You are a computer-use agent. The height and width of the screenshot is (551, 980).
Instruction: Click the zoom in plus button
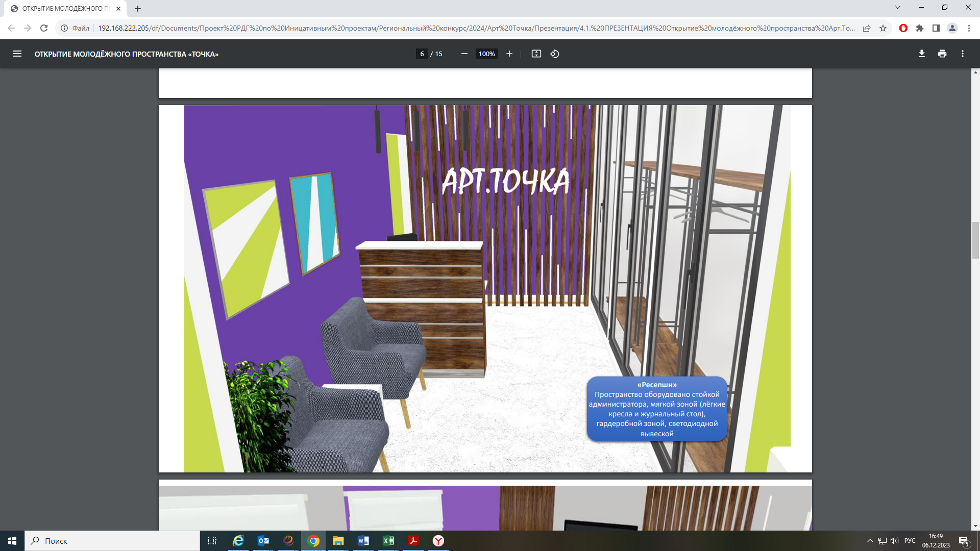click(509, 54)
